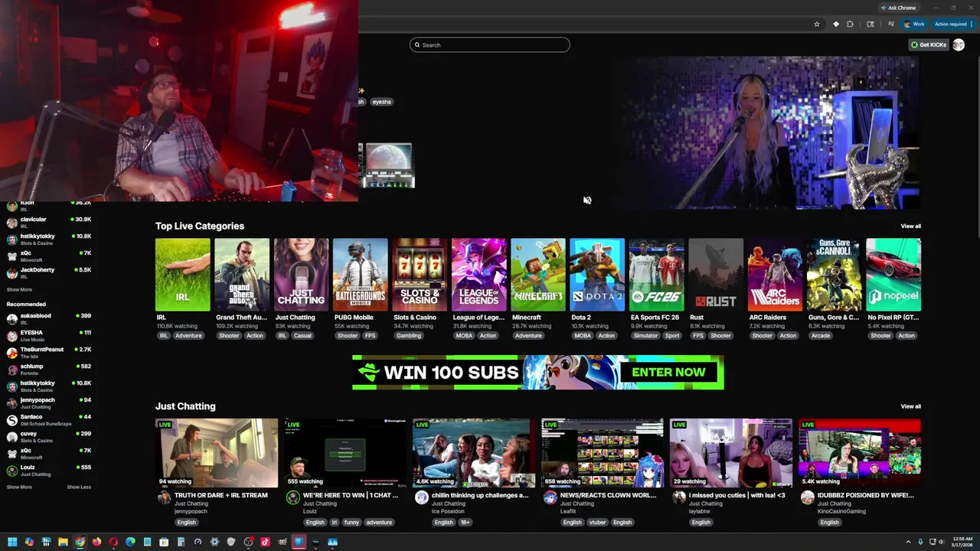Select the eyesha tag chip
The width and height of the screenshot is (980, 551).
coord(381,102)
